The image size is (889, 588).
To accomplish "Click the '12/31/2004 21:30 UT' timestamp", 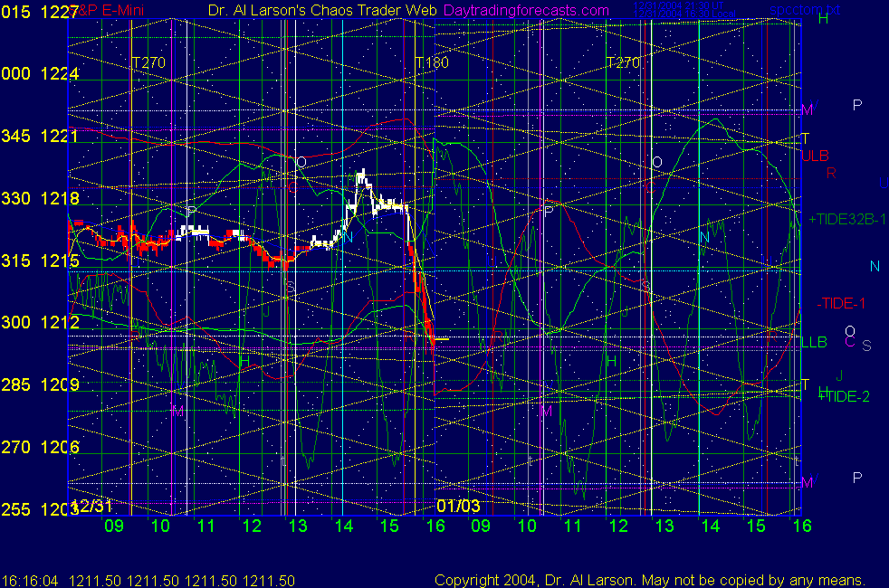I will [x=678, y=5].
